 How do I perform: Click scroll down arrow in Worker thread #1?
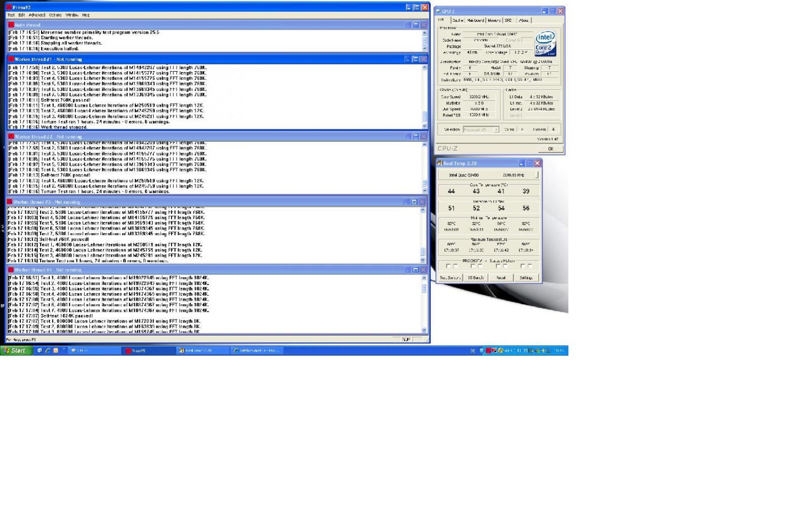click(425, 125)
